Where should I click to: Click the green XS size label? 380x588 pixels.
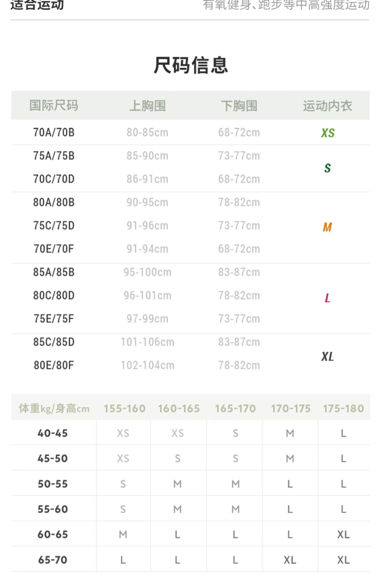pos(328,133)
